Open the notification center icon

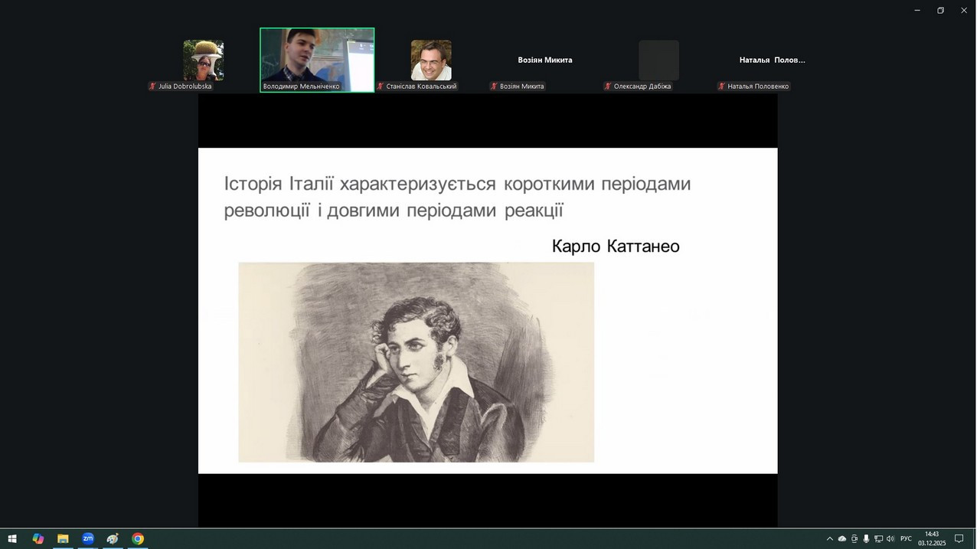[x=959, y=539]
